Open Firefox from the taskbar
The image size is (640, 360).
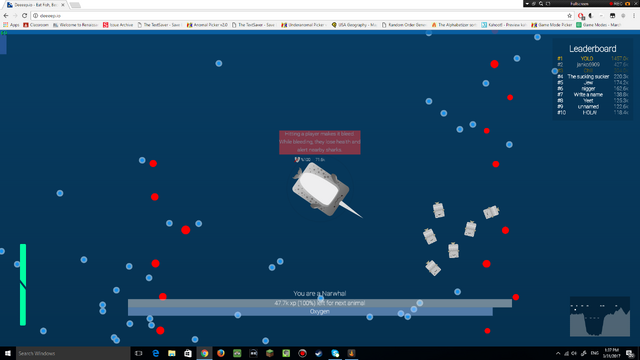(221, 353)
